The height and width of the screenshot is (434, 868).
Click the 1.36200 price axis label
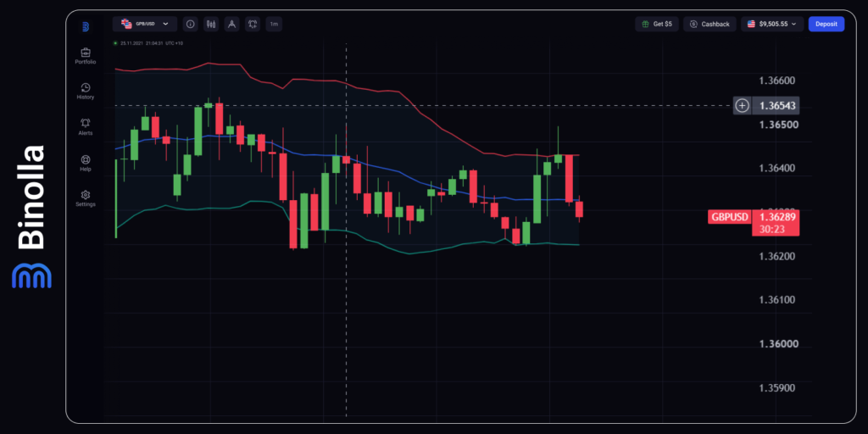coord(777,256)
